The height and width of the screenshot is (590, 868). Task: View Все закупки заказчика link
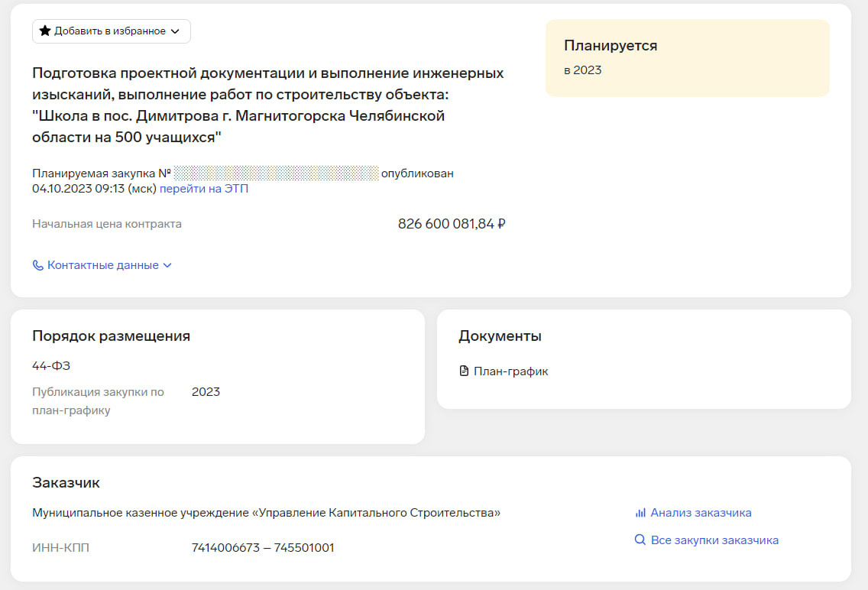(x=714, y=540)
